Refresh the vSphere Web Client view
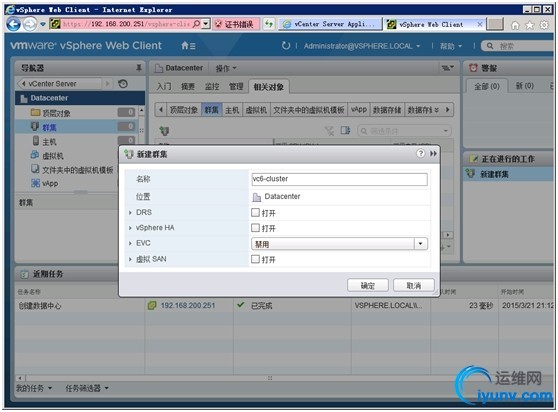The height and width of the screenshot is (412, 558). [x=286, y=46]
